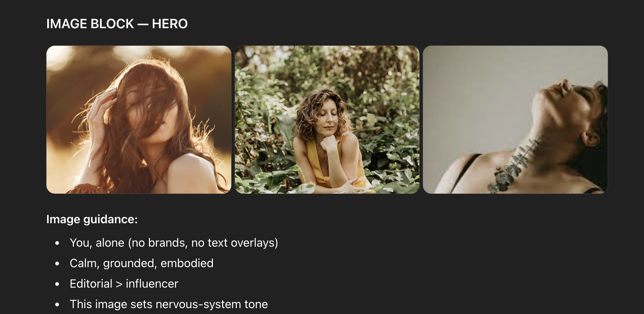
Task: Click the Image guidance: label
Action: click(92, 219)
